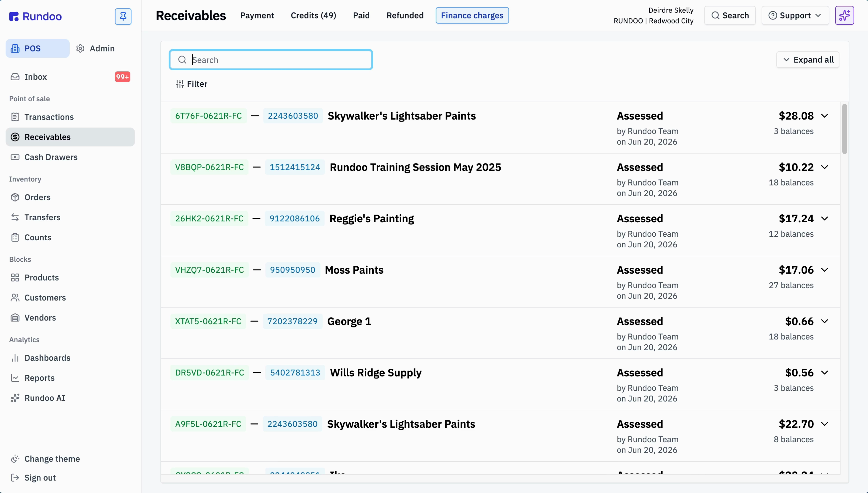Open charge 6T76F-0621R-FC link
Viewport: 868px width, 493px height.
208,116
